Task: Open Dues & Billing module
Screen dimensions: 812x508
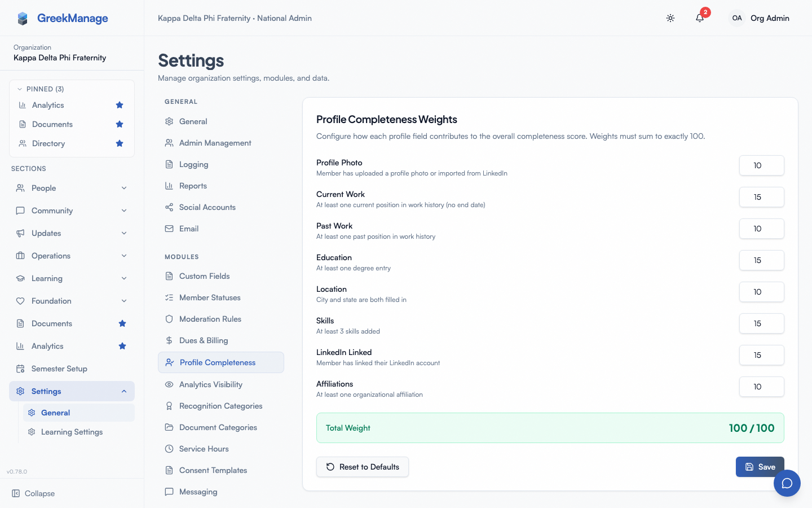Action: (221, 340)
